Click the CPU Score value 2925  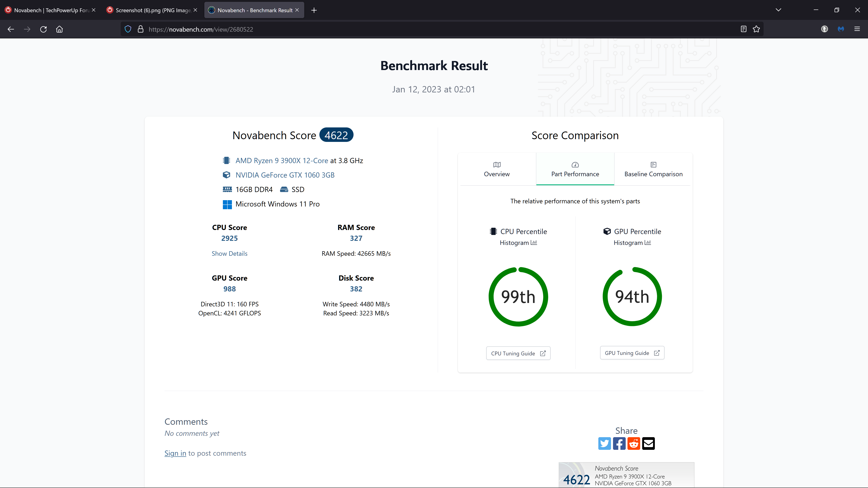coord(229,238)
